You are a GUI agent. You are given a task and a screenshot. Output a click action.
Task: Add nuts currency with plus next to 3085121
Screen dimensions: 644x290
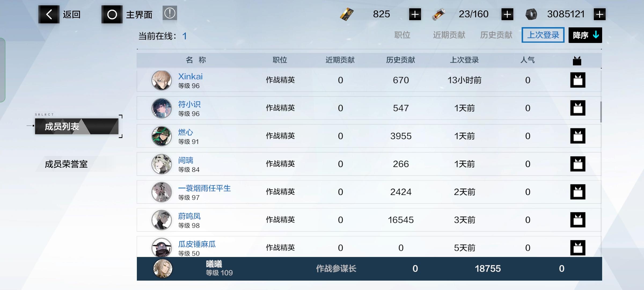click(599, 14)
